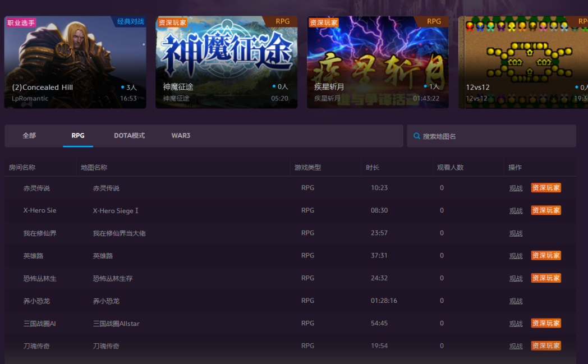Screen dimensions: 588x364
Task: Click 资深玩家 badge in X-Hero Siege row
Action: (x=546, y=210)
